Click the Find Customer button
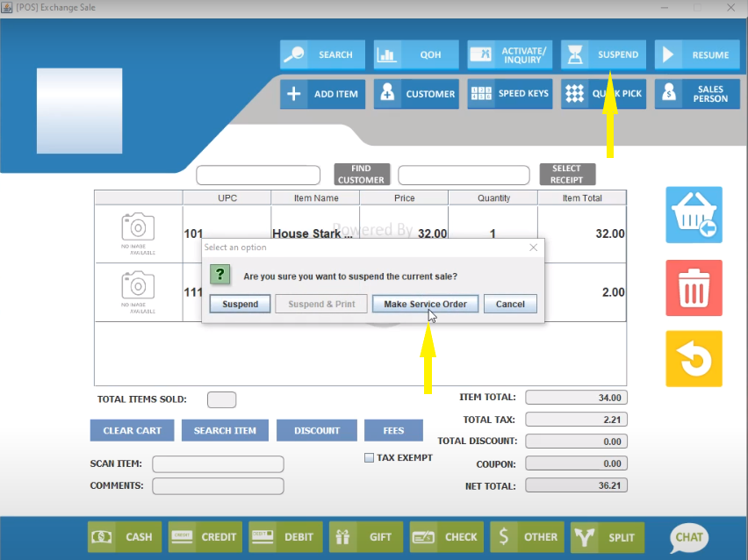Image resolution: width=748 pixels, height=560 pixels. point(362,174)
